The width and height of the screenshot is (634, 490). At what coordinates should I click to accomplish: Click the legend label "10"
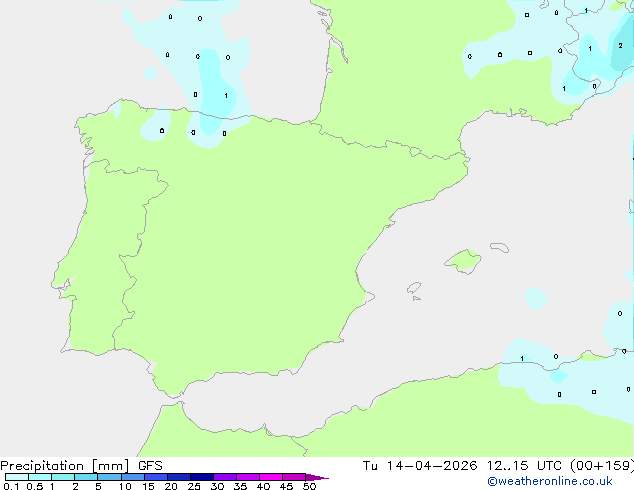[125, 486]
